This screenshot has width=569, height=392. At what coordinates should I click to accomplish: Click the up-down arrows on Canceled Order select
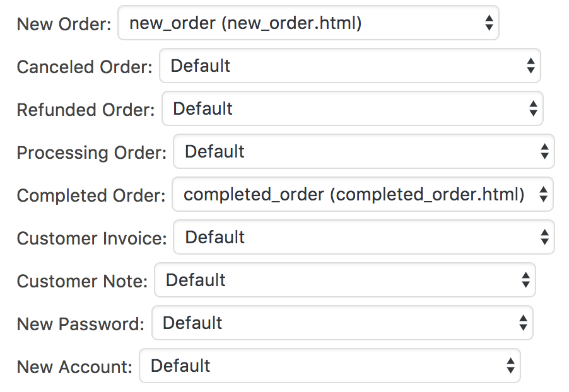[x=531, y=66]
